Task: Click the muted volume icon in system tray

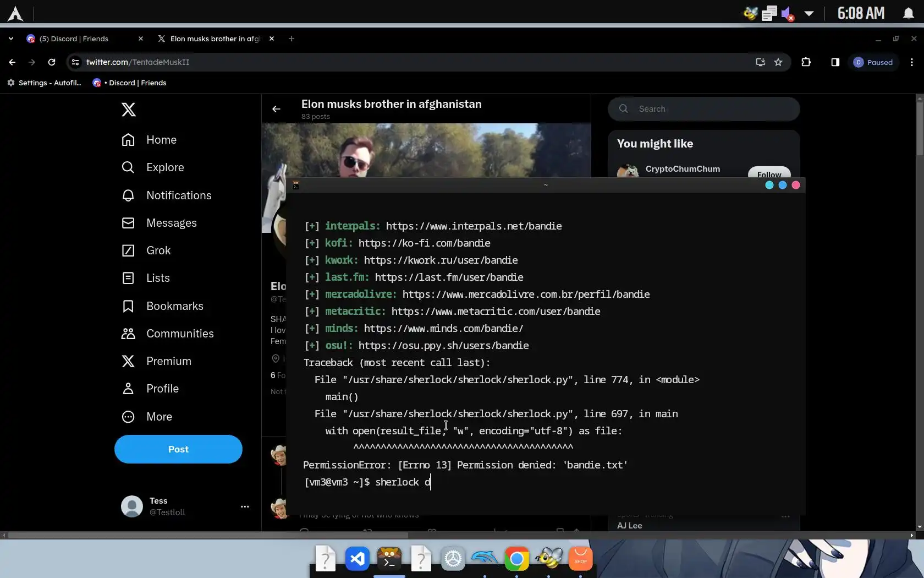Action: pos(788,13)
